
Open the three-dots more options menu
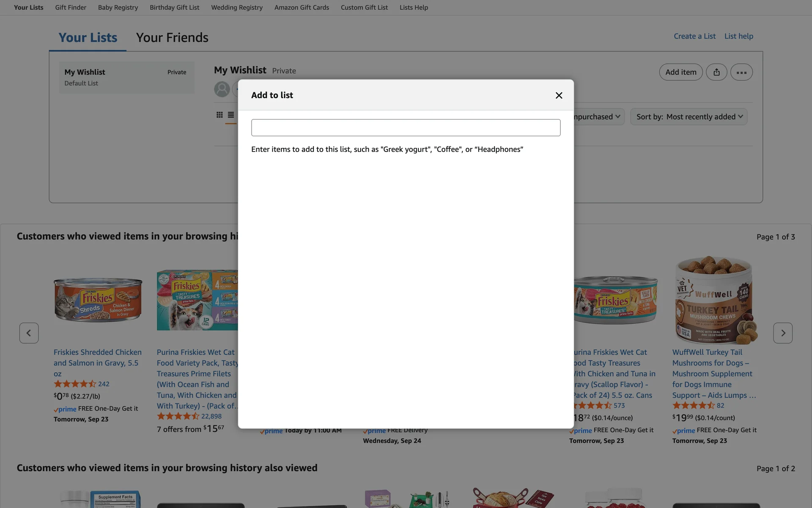[741, 72]
